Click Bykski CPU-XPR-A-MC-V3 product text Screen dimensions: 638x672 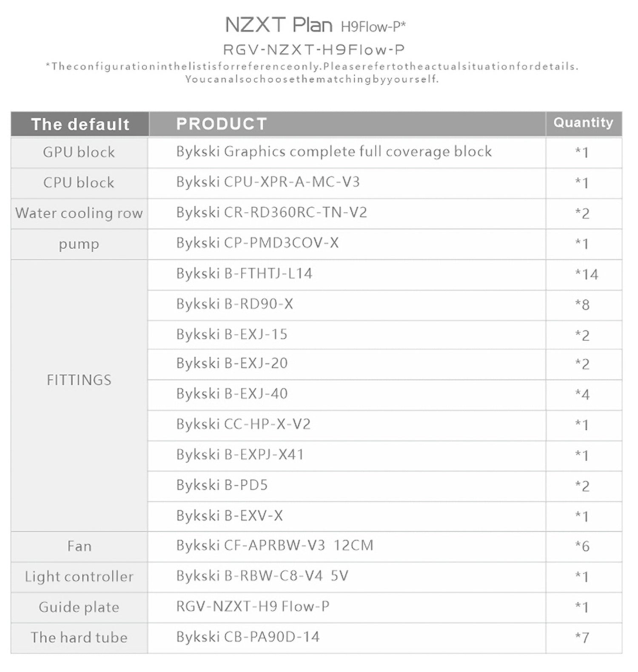tap(268, 182)
